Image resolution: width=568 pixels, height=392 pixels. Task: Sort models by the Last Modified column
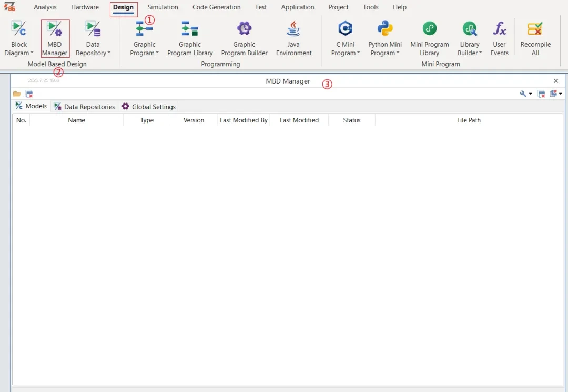[299, 120]
